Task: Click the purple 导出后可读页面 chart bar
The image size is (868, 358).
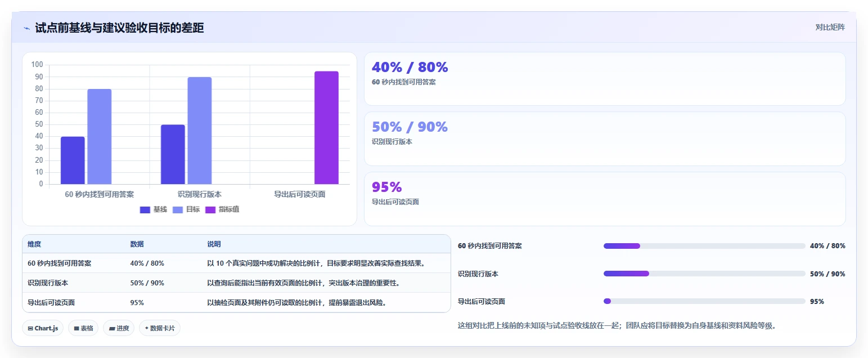Action: tap(327, 128)
